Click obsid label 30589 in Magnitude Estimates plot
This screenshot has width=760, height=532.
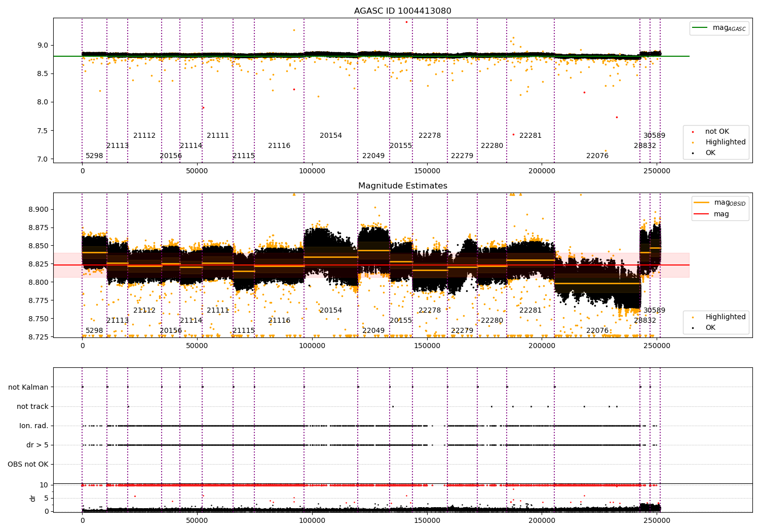click(655, 311)
